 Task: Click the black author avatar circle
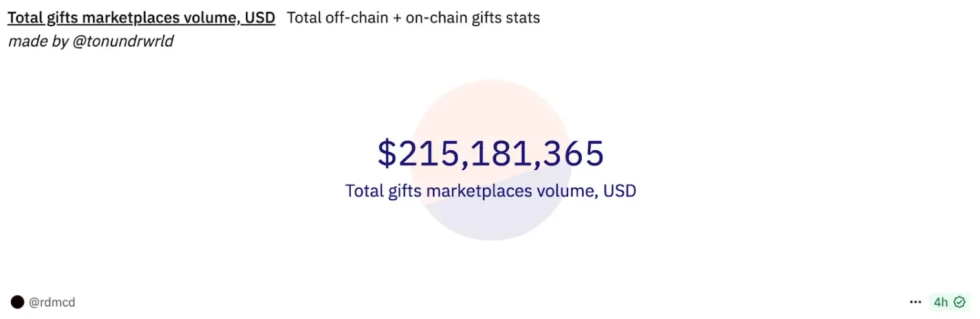tap(18, 302)
